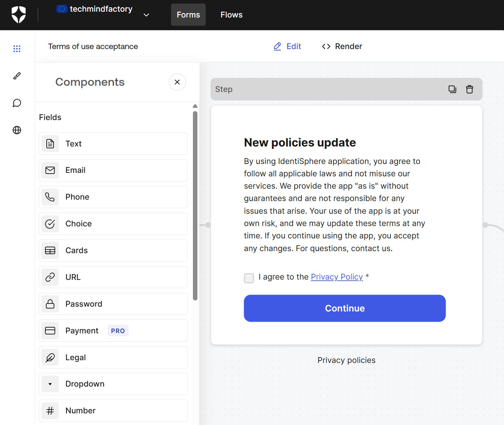Add a Legal field component
Image resolution: width=504 pixels, height=425 pixels.
[113, 357]
